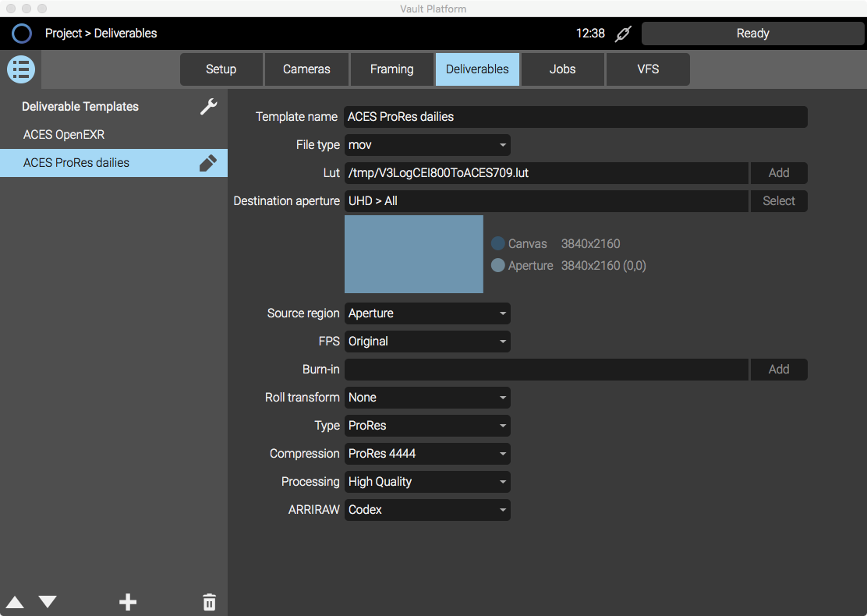This screenshot has height=616, width=867.
Task: Open the Source region dropdown
Action: click(427, 313)
